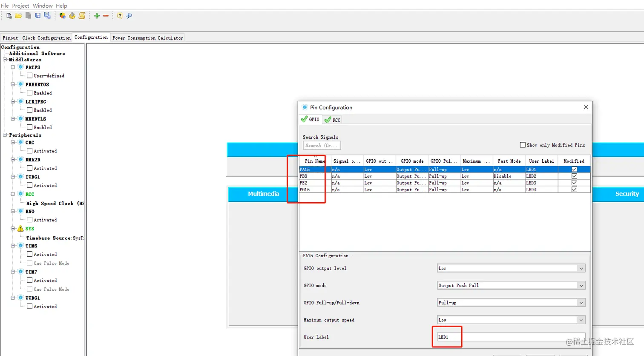Enable FREERTOS with its Enabled checkbox
644x356 pixels.
[x=29, y=92]
